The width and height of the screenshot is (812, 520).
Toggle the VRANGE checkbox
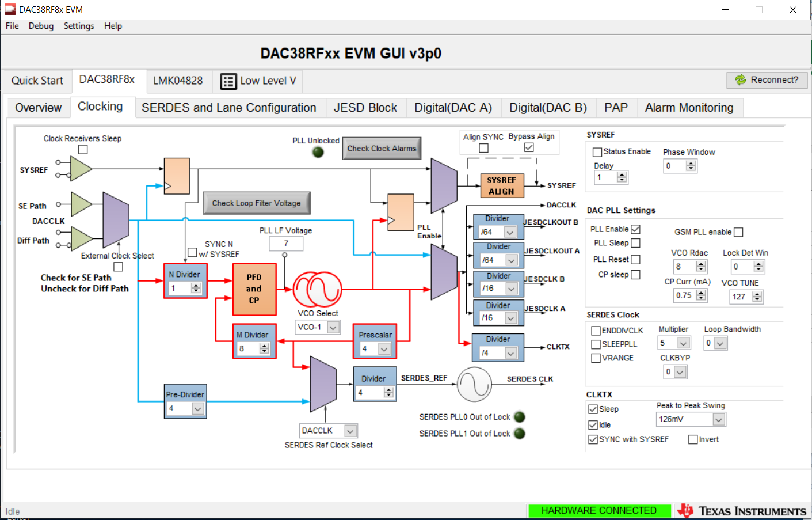(x=596, y=358)
